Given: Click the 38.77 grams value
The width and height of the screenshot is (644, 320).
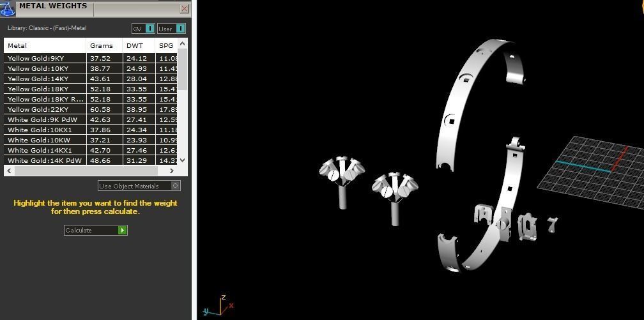Looking at the screenshot, I should click(101, 68).
